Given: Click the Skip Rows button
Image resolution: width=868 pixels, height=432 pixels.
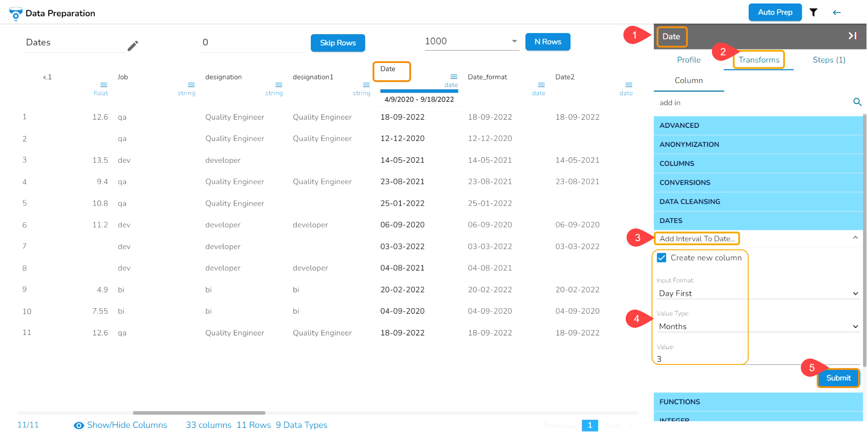Looking at the screenshot, I should click(x=338, y=43).
